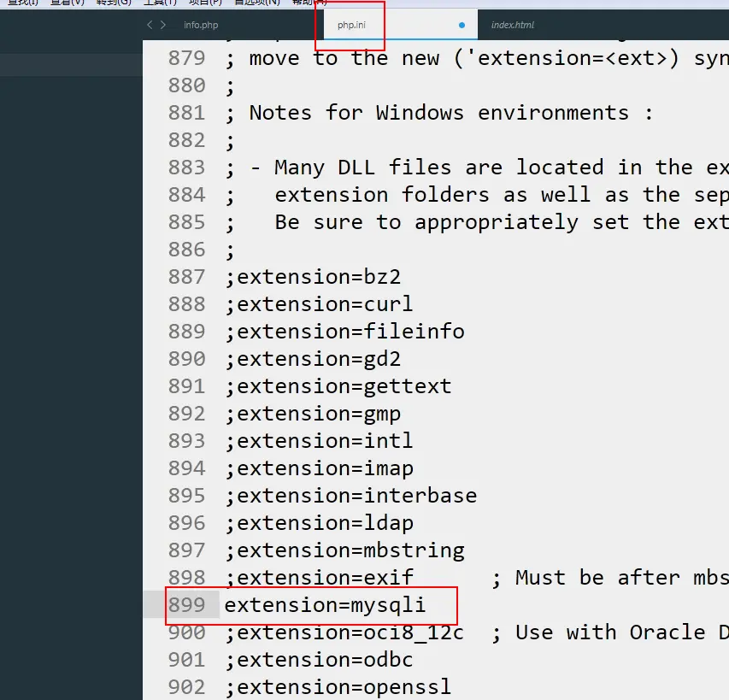729x700 pixels.
Task: Click the ;extension=oci8_12c text
Action: [345, 632]
